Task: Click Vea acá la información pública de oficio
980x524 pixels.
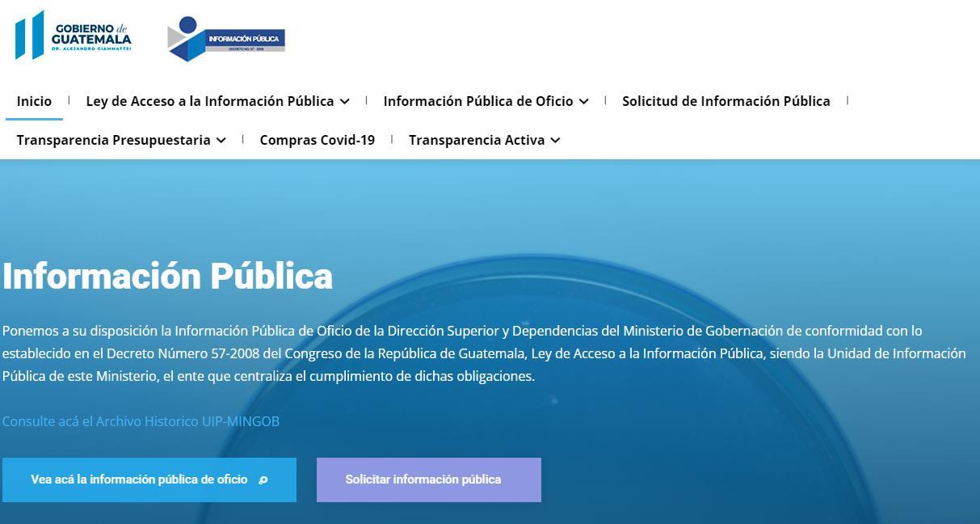Action: coord(149,480)
